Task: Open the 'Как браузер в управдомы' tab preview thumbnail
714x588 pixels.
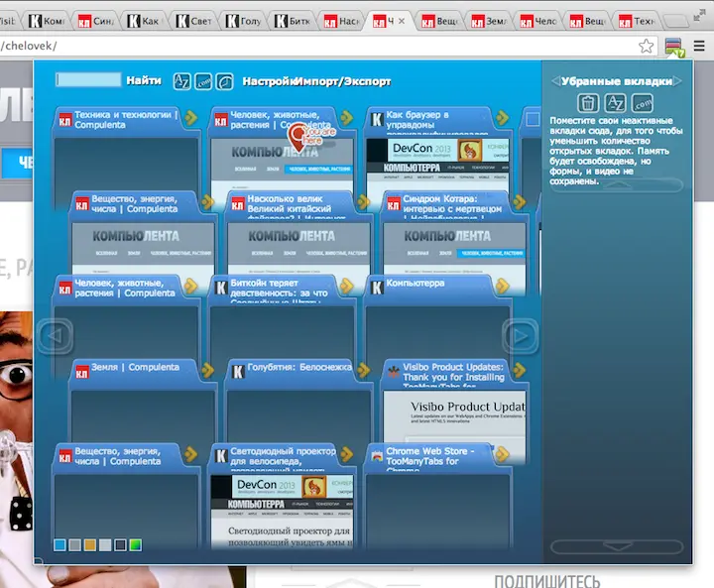Action: (x=437, y=165)
